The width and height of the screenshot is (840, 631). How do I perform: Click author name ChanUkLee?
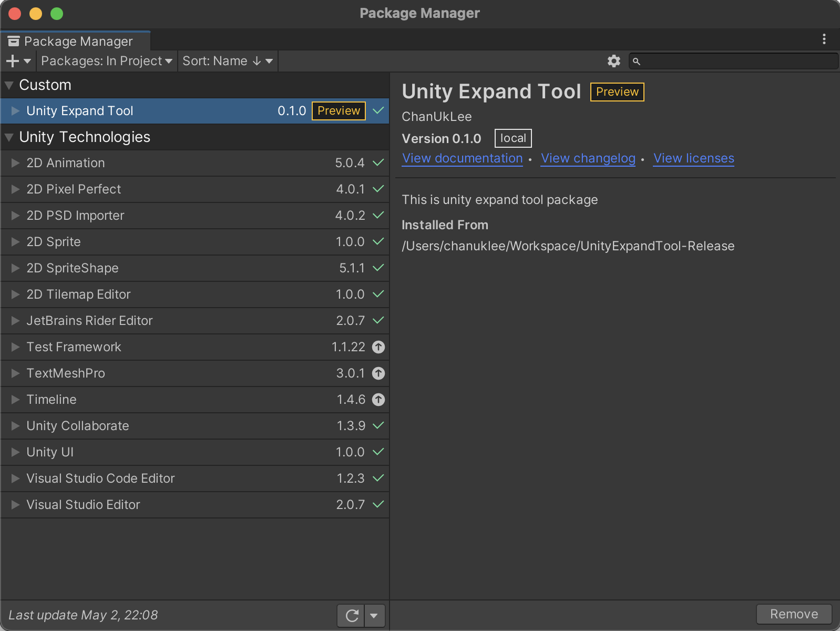437,117
